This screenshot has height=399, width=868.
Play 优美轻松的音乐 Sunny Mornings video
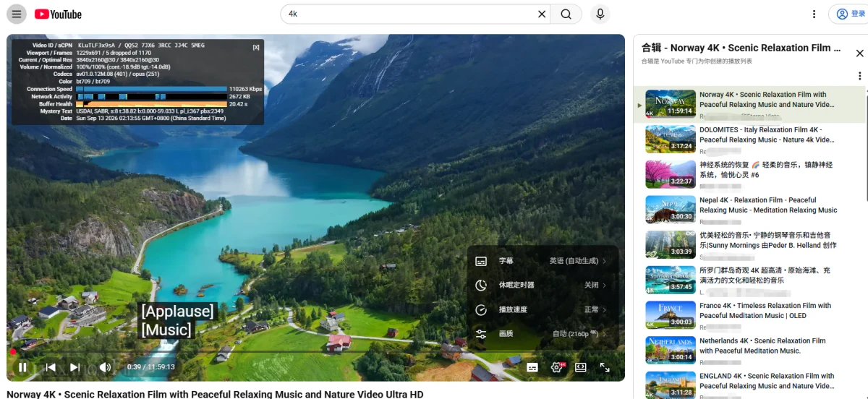pos(768,240)
